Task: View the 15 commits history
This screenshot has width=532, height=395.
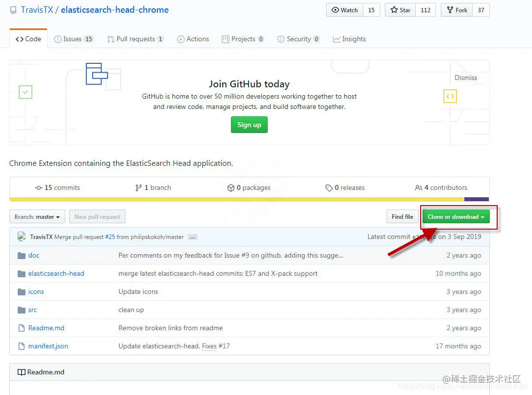Action: [57, 187]
